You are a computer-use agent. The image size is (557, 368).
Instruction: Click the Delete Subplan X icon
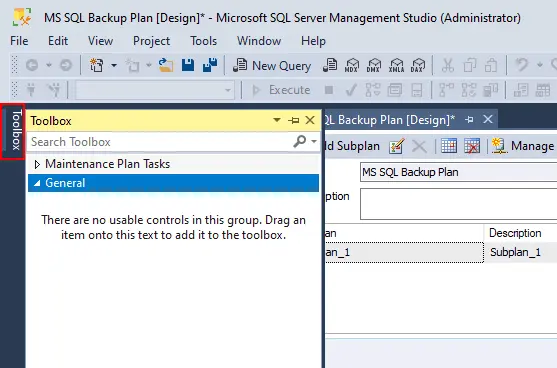419,146
